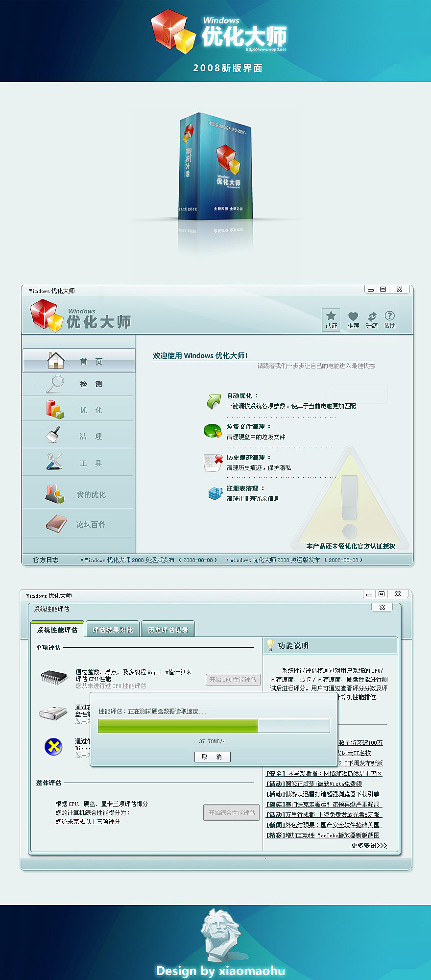Switch to the 评估结果对比 tab
This screenshot has height=980, width=431.
[x=113, y=630]
